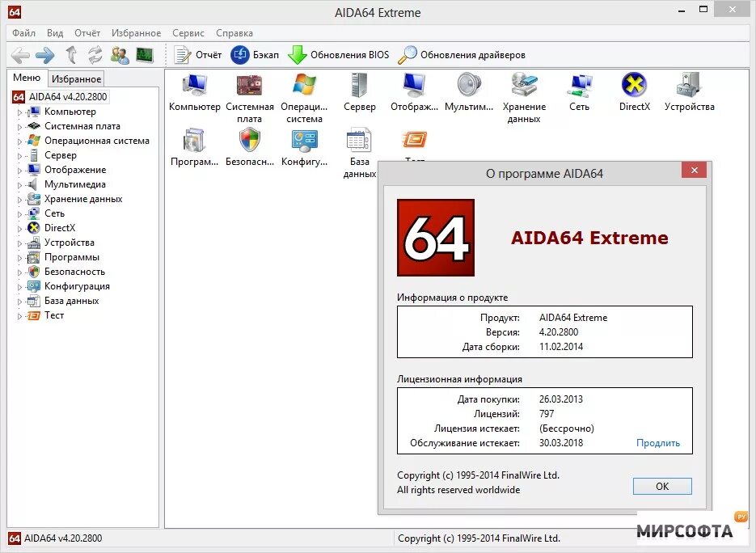
Task: Open the Вид menu
Action: (x=55, y=33)
